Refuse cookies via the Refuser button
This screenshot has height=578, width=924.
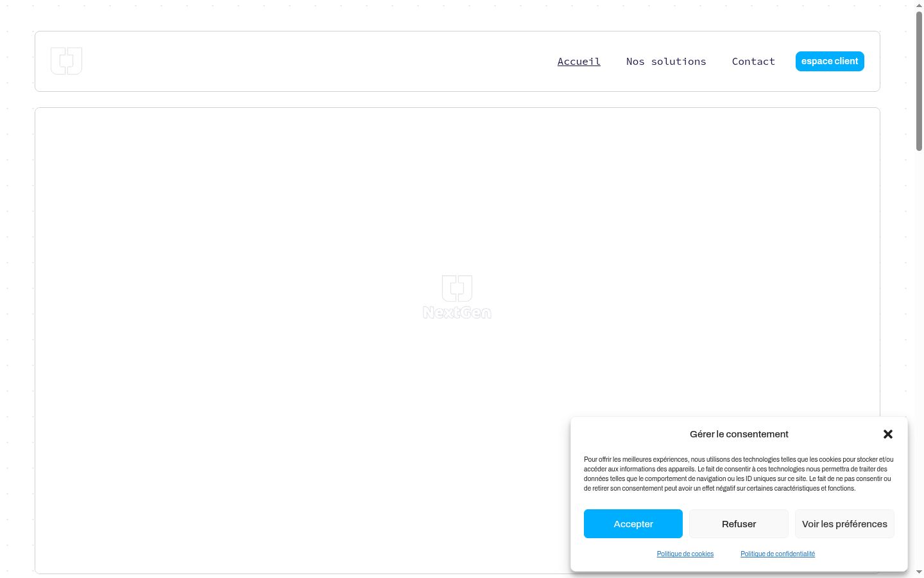pos(739,524)
